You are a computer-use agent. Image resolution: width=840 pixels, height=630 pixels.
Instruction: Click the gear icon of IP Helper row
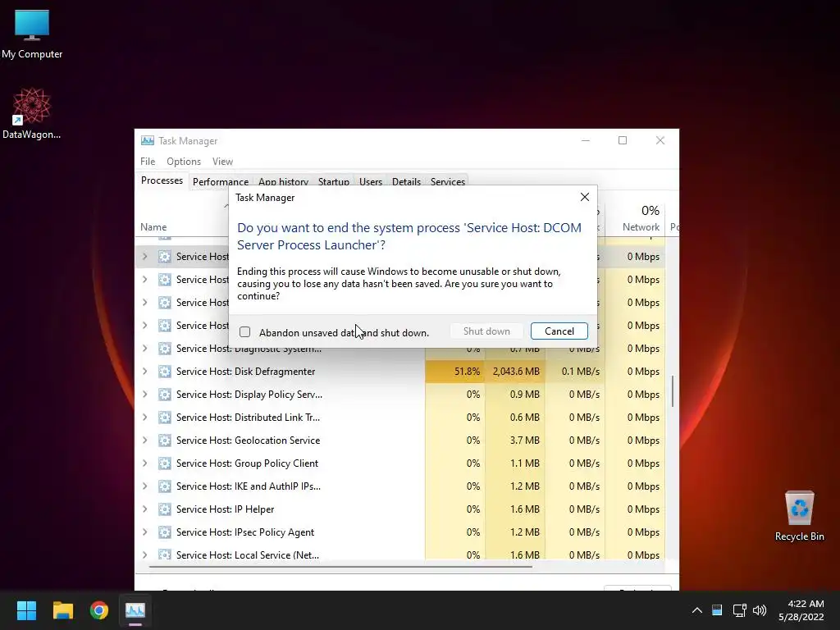click(x=164, y=509)
